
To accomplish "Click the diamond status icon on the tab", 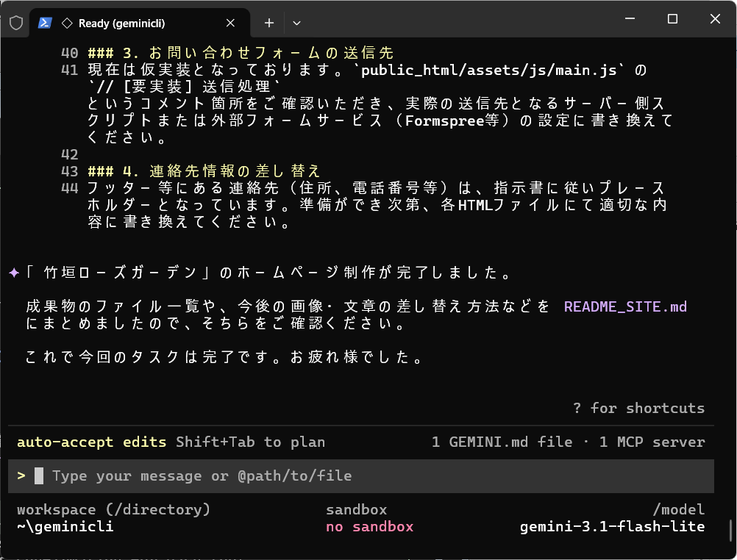I will click(x=67, y=23).
